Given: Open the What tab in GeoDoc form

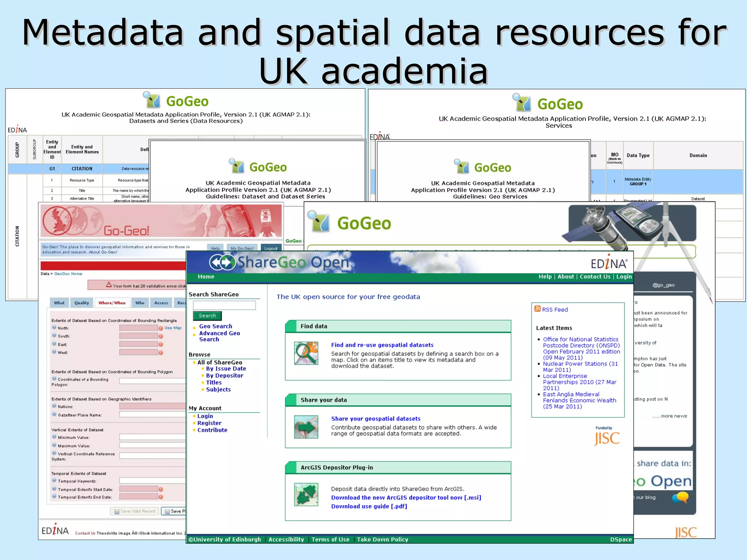Looking at the screenshot, I should coord(59,303).
